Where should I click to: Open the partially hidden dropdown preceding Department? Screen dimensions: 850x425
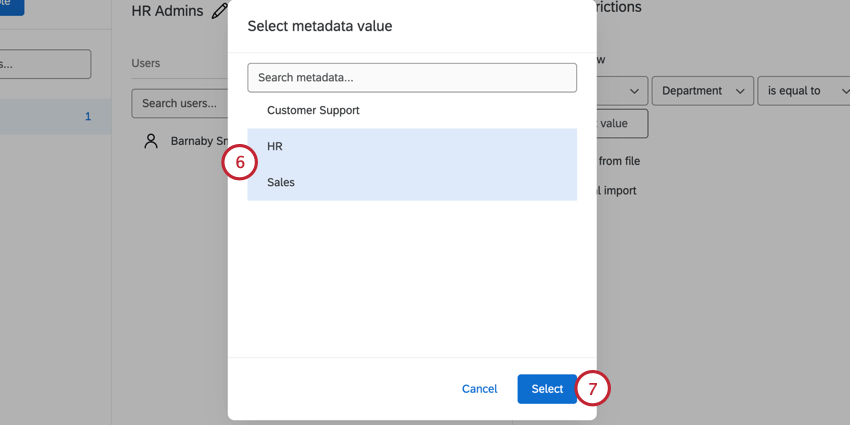tap(621, 91)
